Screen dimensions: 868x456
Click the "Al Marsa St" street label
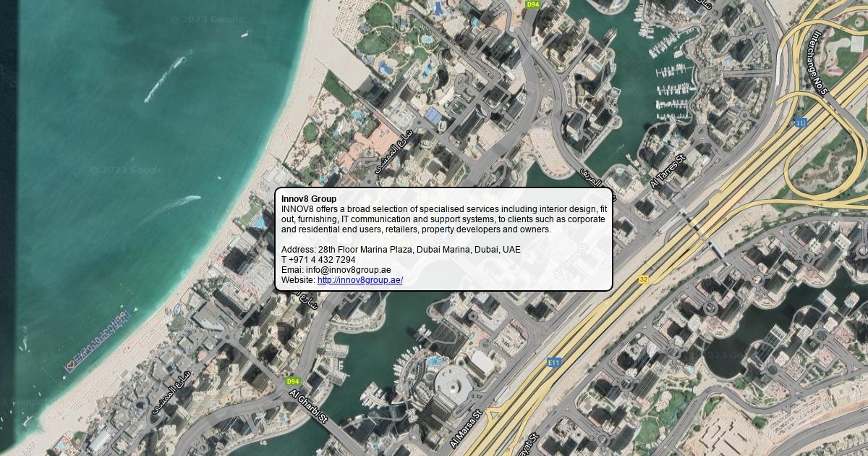[465, 431]
